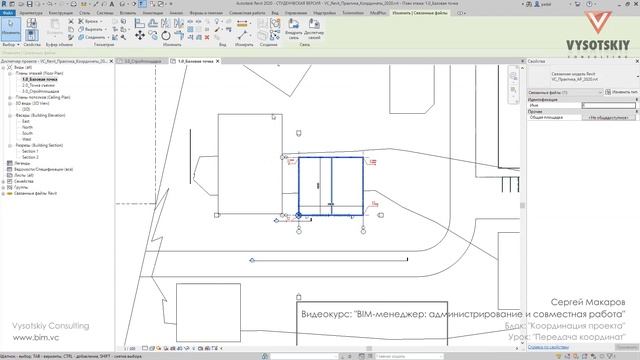Open the {3D} view in browser
640x360 pixels.
pos(26,109)
